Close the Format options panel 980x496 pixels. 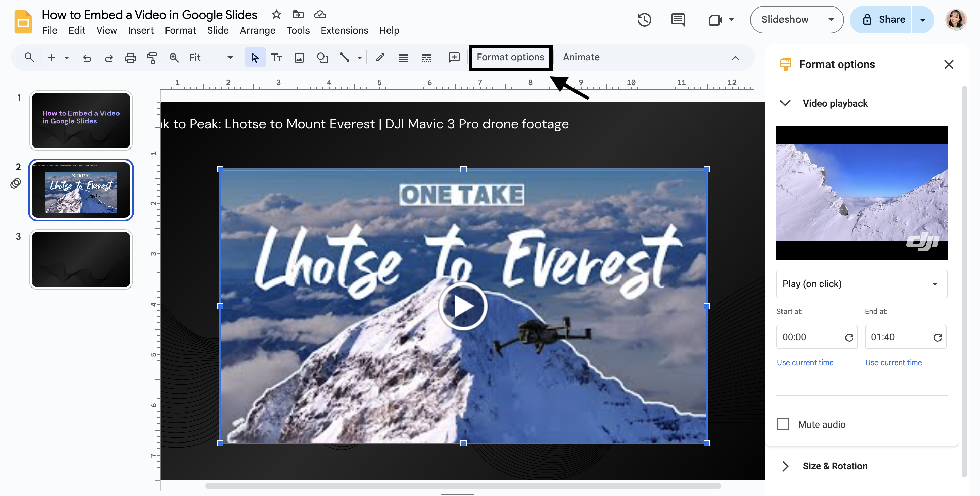click(948, 64)
